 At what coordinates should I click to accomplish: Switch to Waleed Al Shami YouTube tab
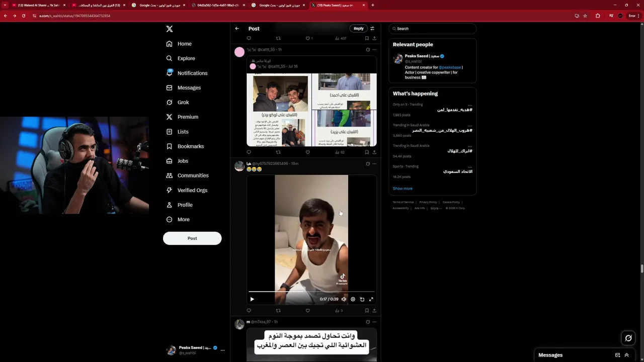tap(39, 5)
